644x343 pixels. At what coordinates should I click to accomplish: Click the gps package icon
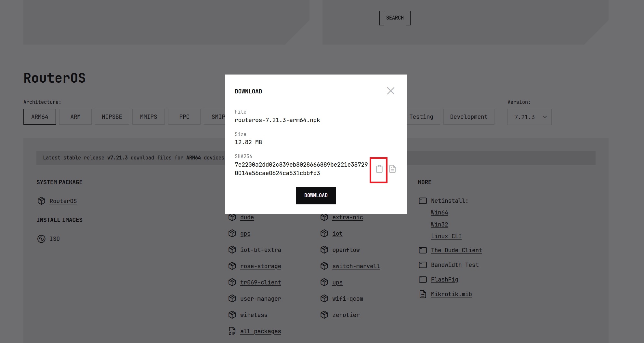pyautogui.click(x=232, y=233)
